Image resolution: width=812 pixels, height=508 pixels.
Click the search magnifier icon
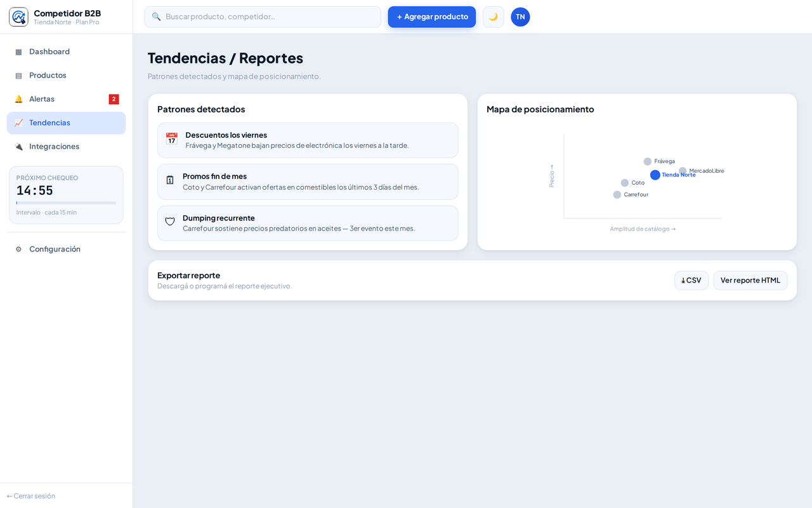tap(156, 17)
